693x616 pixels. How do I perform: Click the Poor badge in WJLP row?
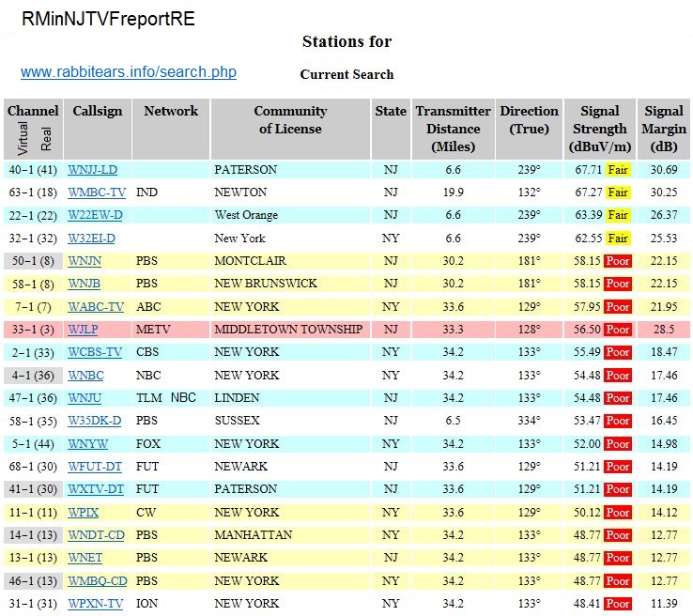(617, 330)
